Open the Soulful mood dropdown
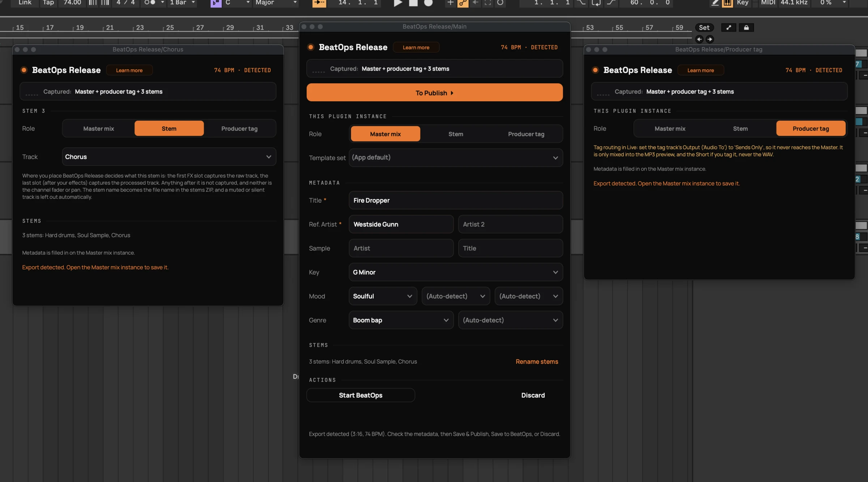Image resolution: width=868 pixels, height=482 pixels. coord(383,296)
